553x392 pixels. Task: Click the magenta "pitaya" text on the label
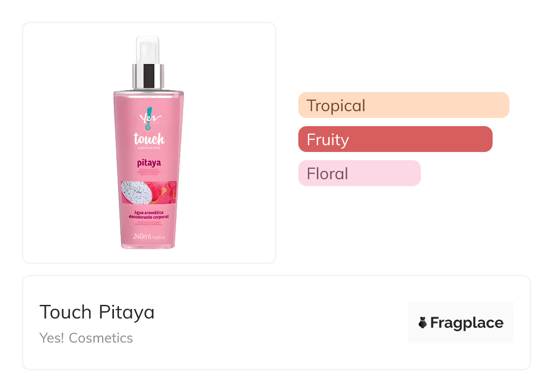149,162
